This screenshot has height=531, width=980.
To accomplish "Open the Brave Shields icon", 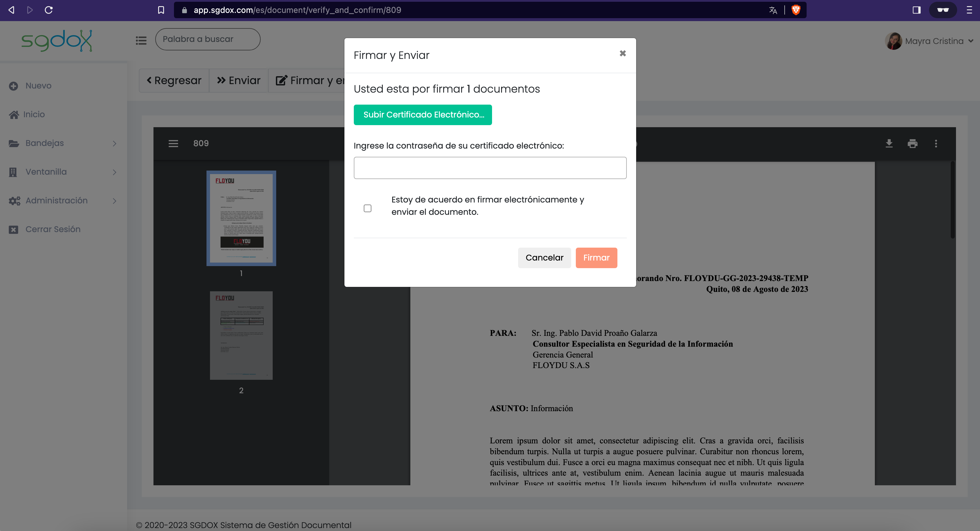I will [795, 10].
